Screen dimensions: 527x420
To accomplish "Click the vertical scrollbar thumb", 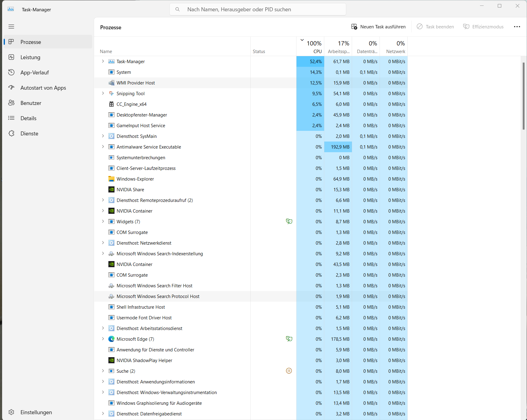I will [x=524, y=96].
